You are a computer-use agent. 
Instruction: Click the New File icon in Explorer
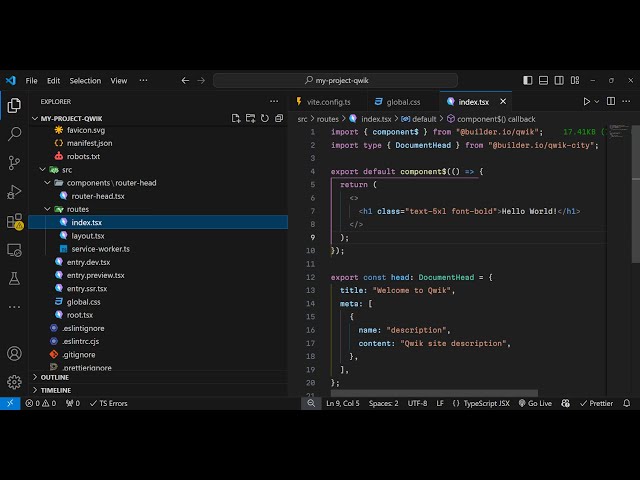point(236,118)
